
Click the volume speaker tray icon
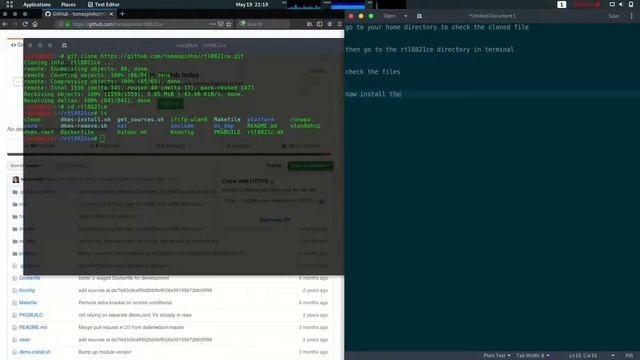click(621, 4)
